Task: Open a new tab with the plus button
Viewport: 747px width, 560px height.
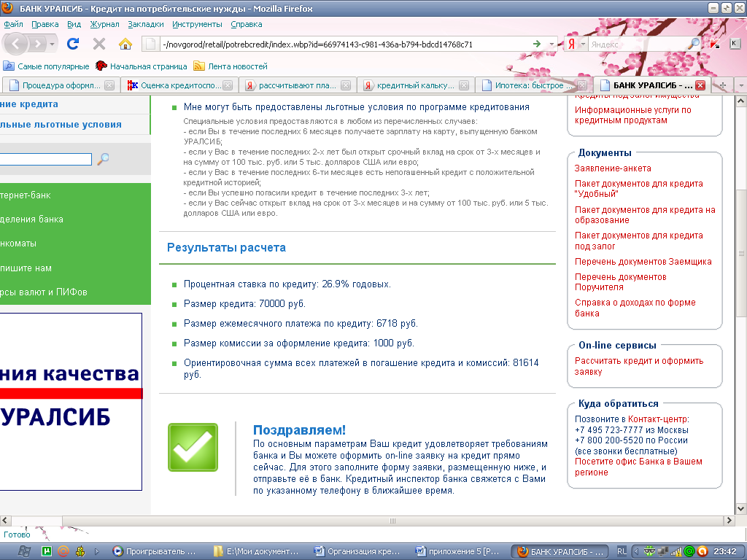Action: [x=723, y=85]
